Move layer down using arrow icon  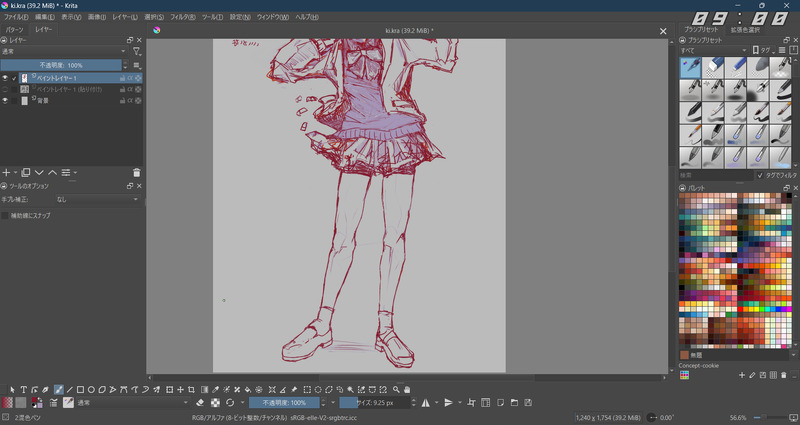pos(40,173)
